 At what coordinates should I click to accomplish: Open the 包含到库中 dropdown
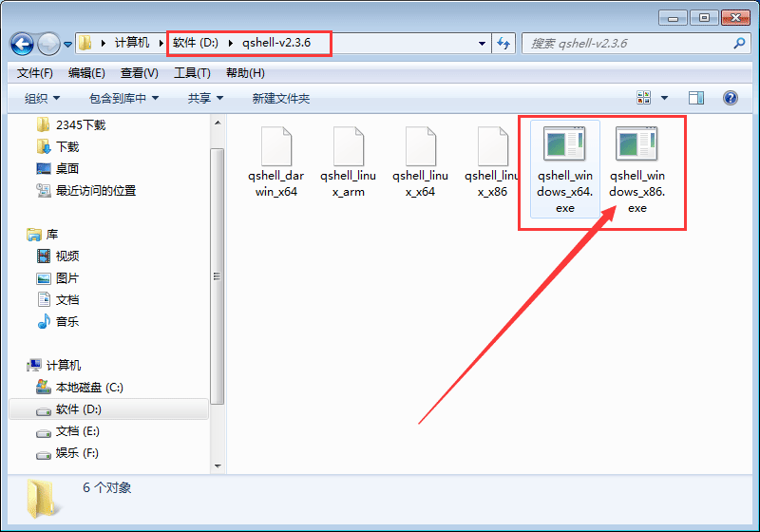[123, 99]
